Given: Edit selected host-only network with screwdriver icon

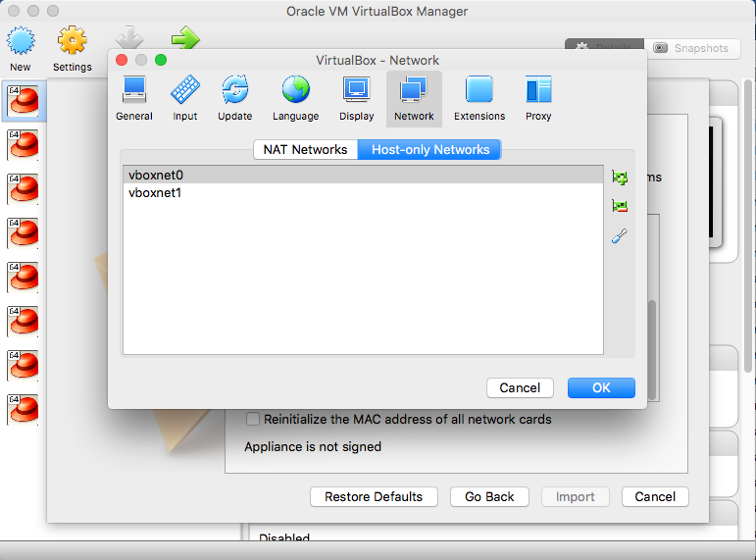Looking at the screenshot, I should point(620,235).
